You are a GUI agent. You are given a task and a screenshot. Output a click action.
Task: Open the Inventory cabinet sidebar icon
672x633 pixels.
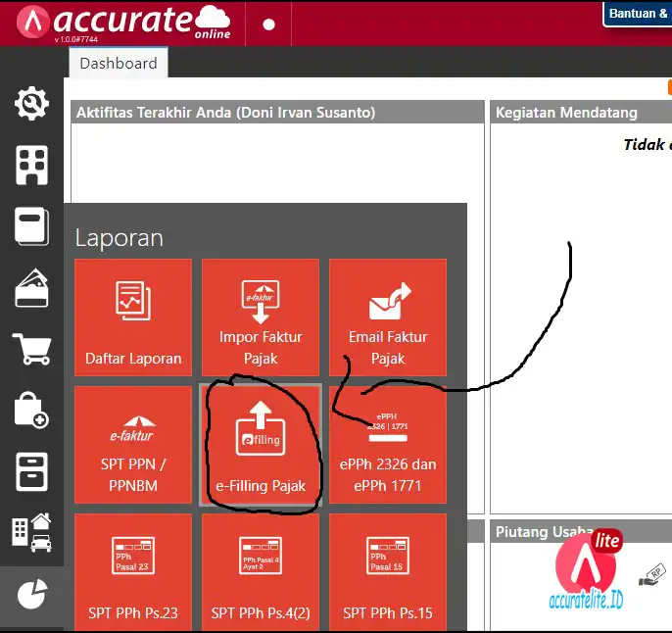[31, 471]
